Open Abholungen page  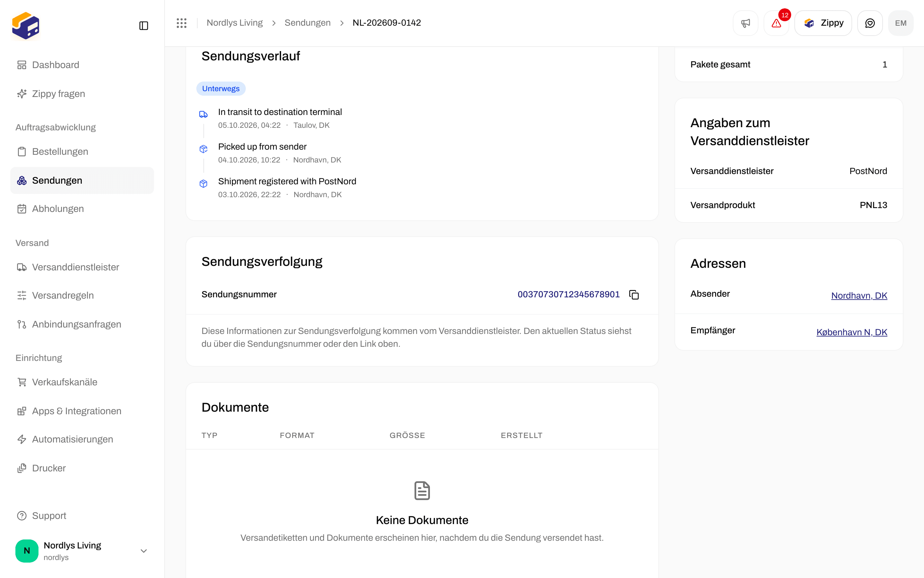coord(82,209)
